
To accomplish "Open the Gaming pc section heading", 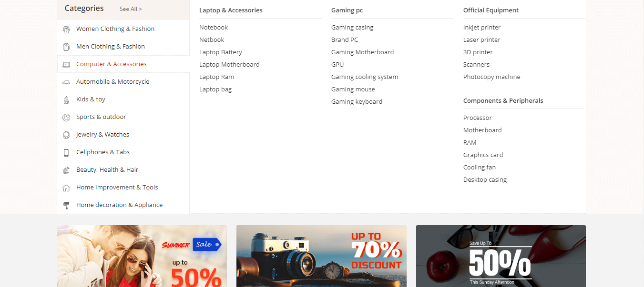I will (347, 10).
